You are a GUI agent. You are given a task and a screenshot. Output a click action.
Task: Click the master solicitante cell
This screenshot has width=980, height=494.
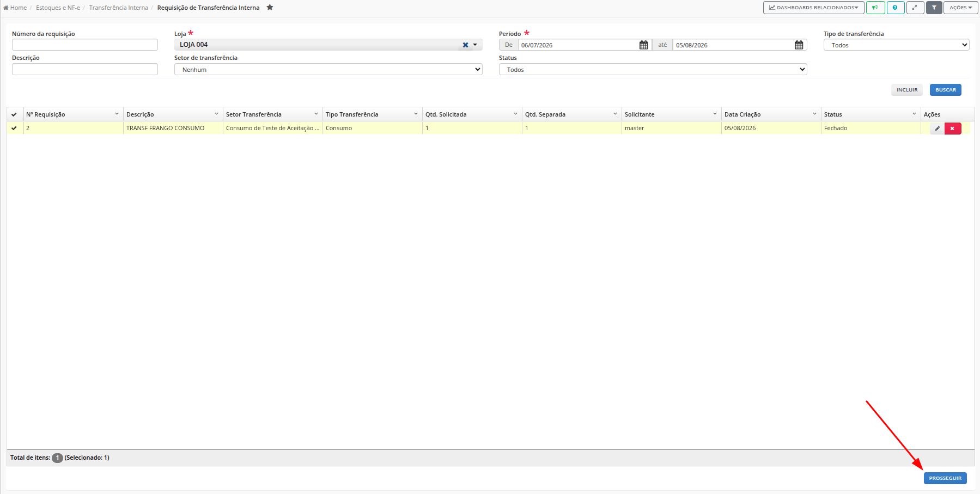pyautogui.click(x=671, y=128)
